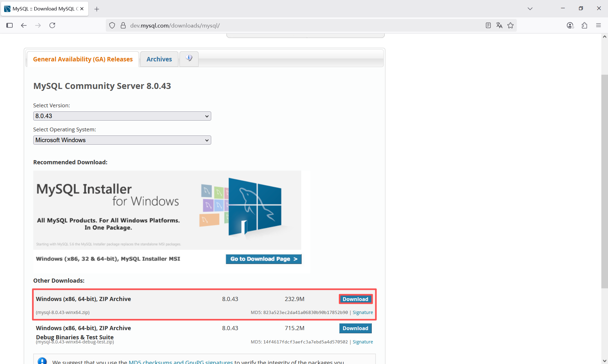Click the MySQL Installer for Windows banner
Screen dimensions: 608x364
pyautogui.click(x=167, y=210)
